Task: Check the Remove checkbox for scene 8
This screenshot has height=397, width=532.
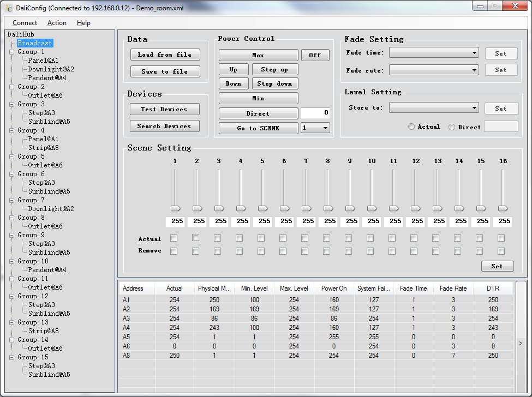Action: (x=326, y=251)
